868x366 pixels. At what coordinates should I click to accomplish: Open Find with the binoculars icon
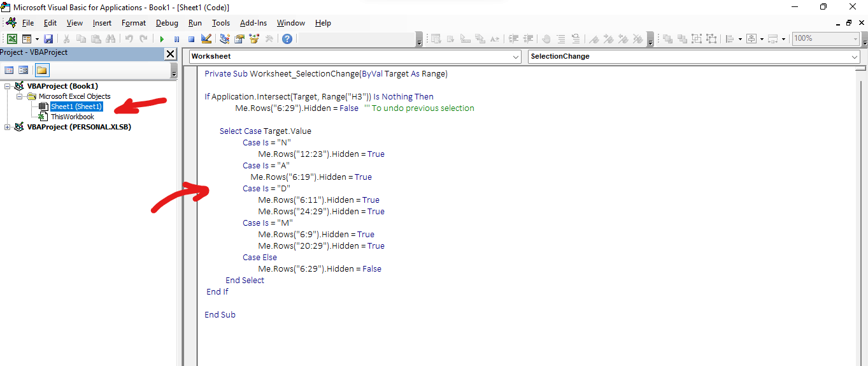pos(111,39)
